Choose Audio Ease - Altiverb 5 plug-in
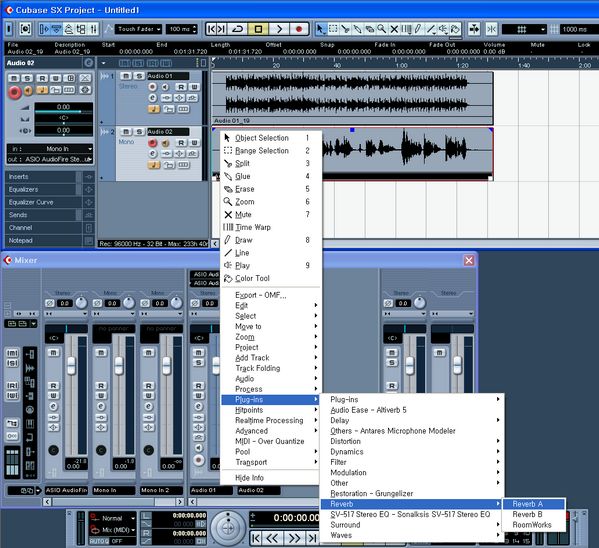 [412, 410]
